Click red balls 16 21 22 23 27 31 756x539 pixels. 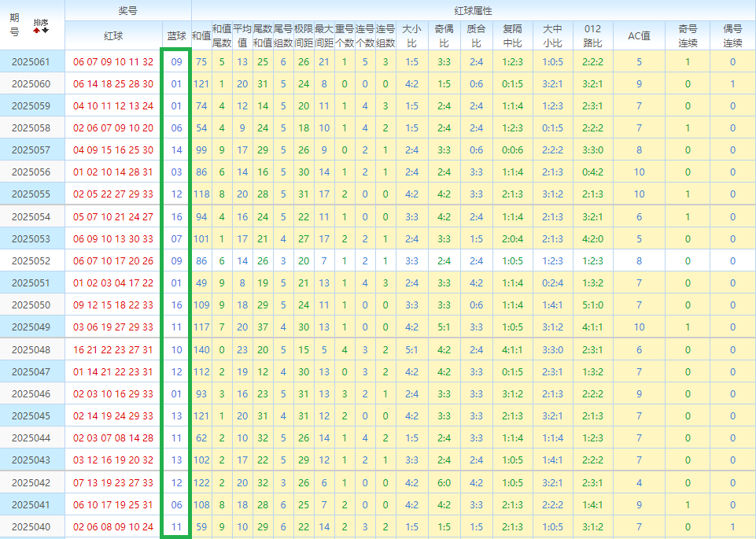point(113,349)
